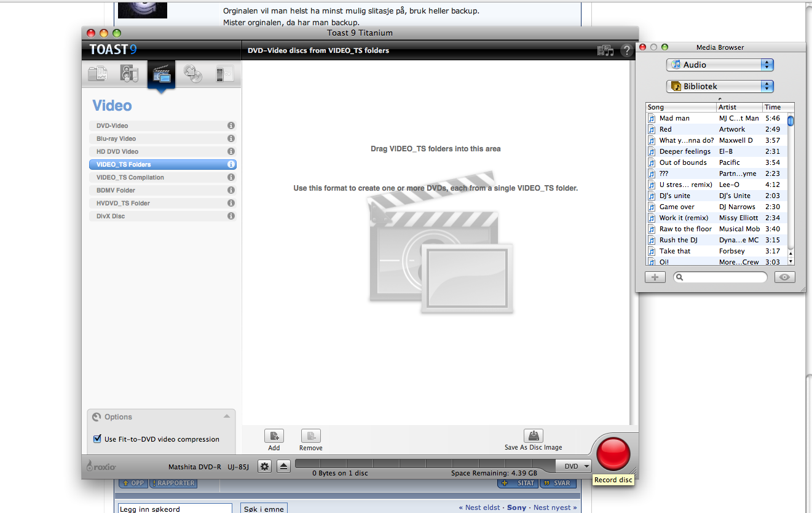Select the Blu-ray Video format
Image resolution: width=812 pixels, height=513 pixels.
click(x=162, y=138)
